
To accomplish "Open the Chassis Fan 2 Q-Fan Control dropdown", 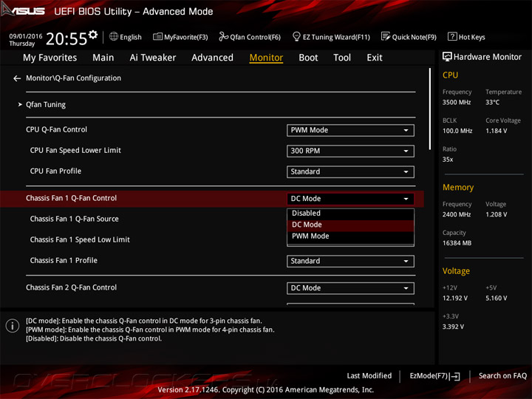I will tap(350, 288).
